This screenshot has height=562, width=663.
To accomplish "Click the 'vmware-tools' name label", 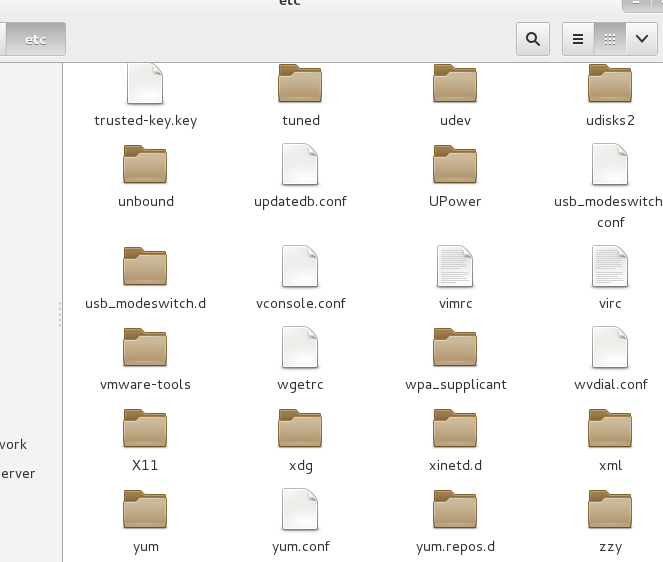I will [x=145, y=385].
